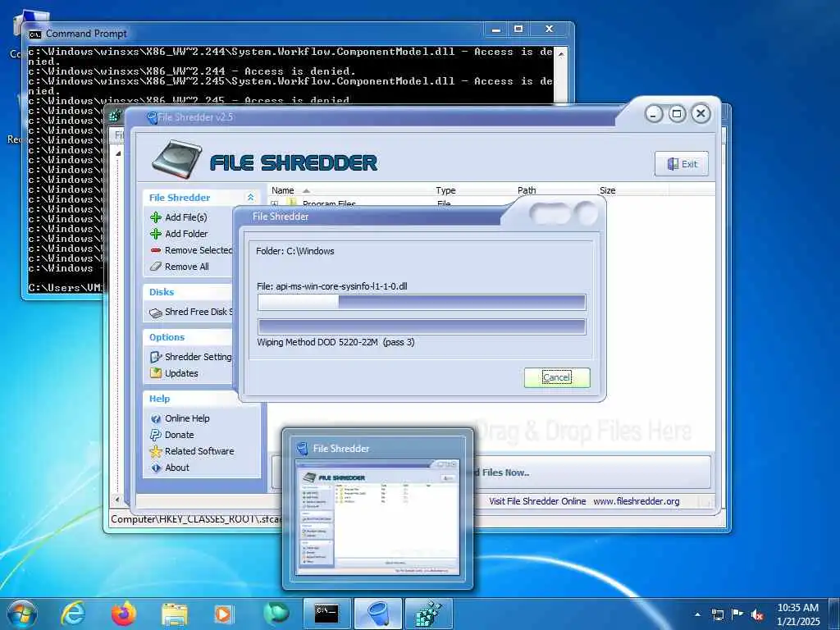840x630 pixels.
Task: Click the overall wiping progress bar
Action: (422, 326)
